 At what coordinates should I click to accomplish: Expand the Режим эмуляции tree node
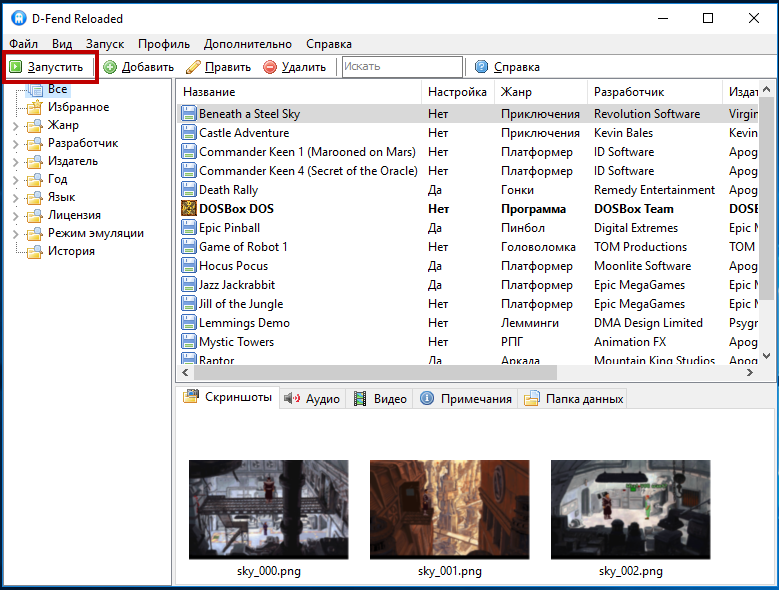point(15,234)
